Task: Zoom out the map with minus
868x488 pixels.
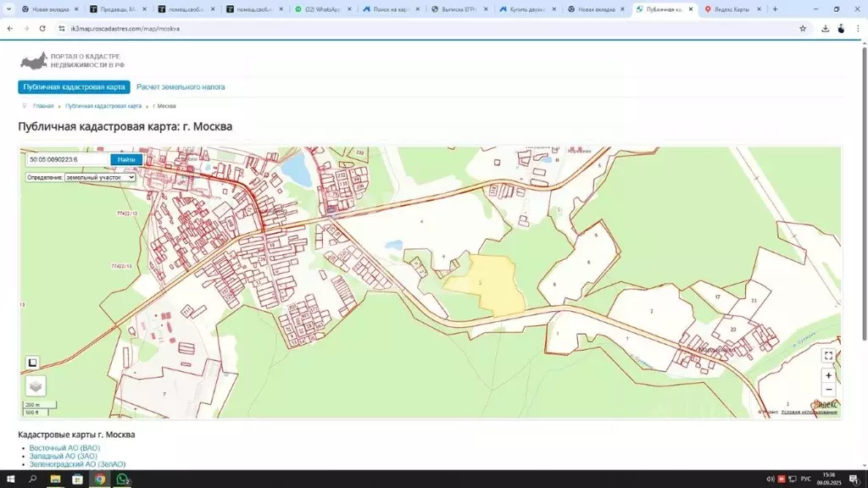Action: (x=828, y=390)
